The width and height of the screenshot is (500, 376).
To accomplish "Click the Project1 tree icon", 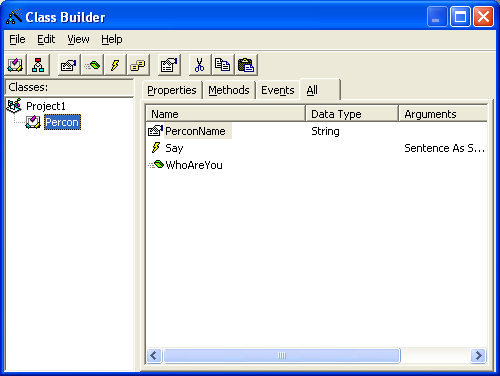I will 14,106.
